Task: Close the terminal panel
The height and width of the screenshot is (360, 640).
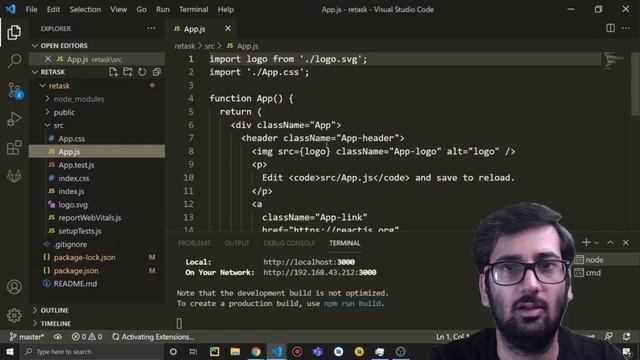Action: point(626,242)
